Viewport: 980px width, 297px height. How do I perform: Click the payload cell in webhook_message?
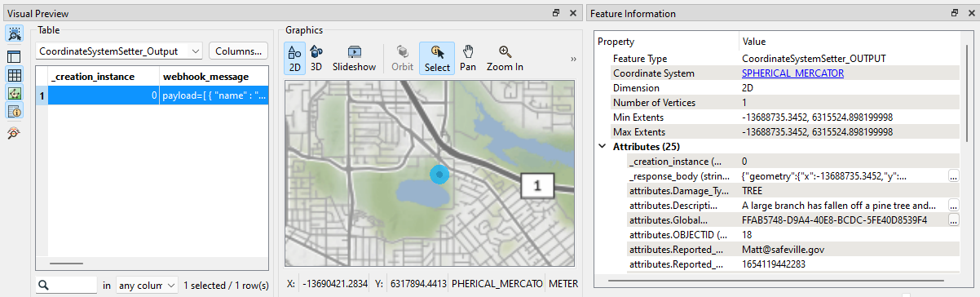(x=214, y=95)
